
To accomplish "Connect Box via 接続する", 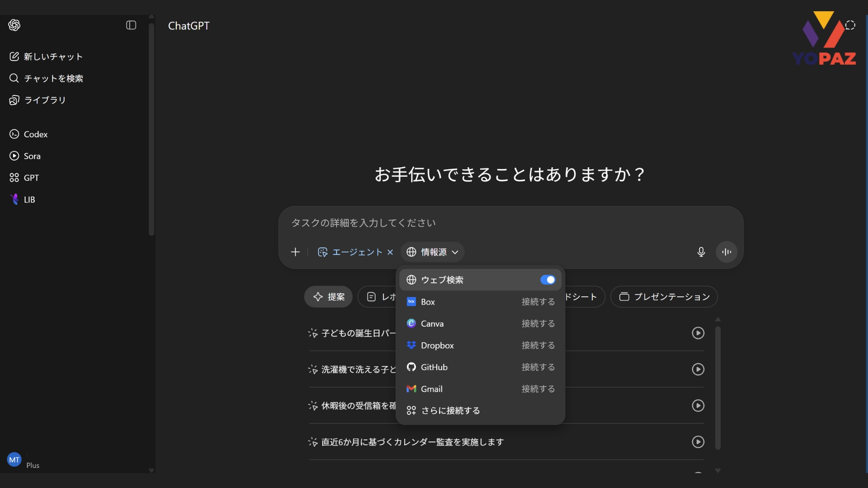I will coord(538,302).
